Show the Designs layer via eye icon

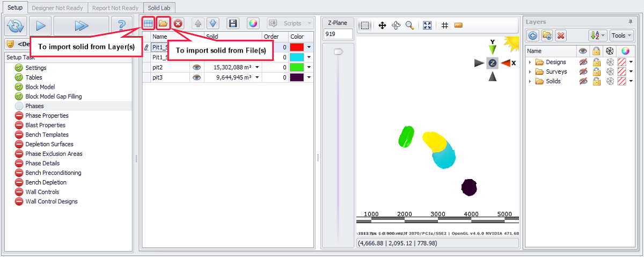pyautogui.click(x=583, y=62)
